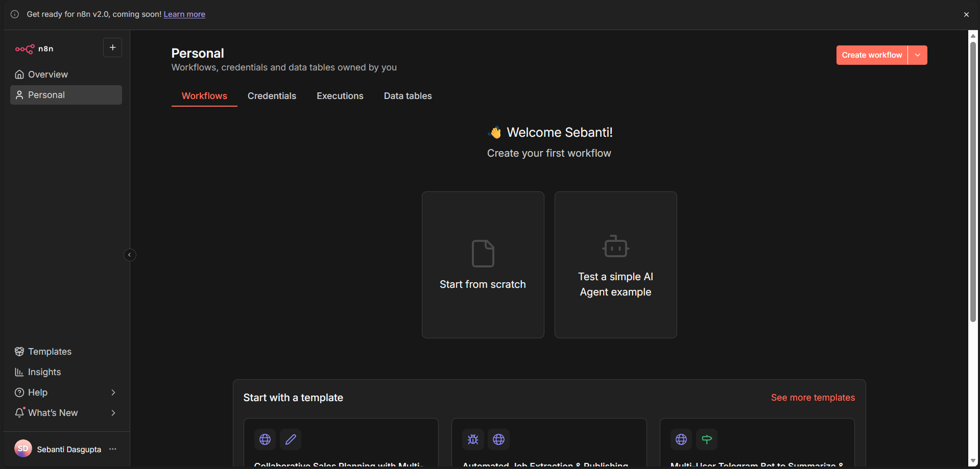
Task: Click the n8n logo icon
Action: pos(25,49)
